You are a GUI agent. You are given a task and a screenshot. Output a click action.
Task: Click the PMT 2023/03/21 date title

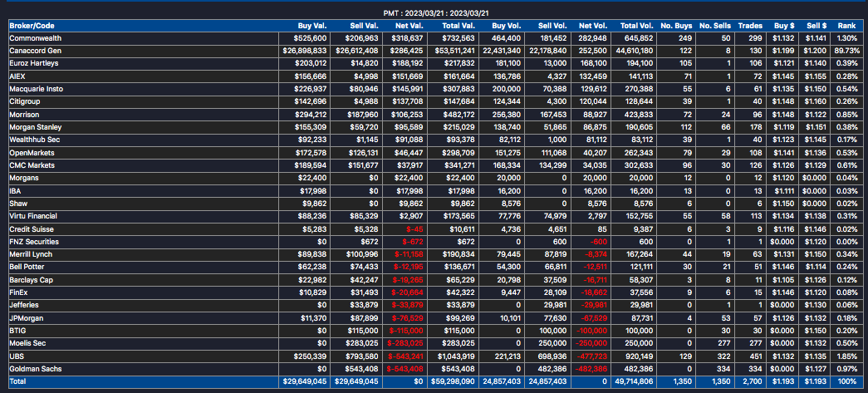pos(434,12)
